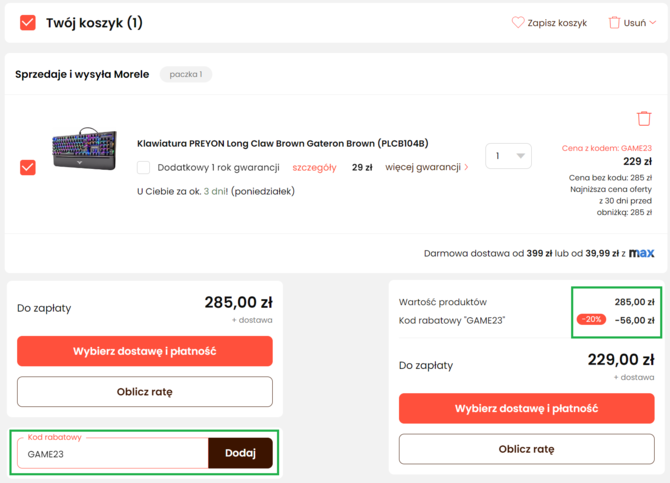Click the 29 zł warranty price
Viewport: 670px width, 483px height.
pos(362,168)
